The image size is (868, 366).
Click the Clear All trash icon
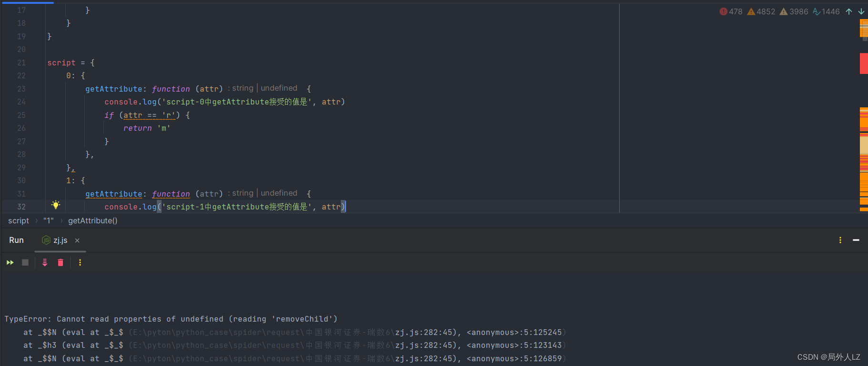[61, 262]
